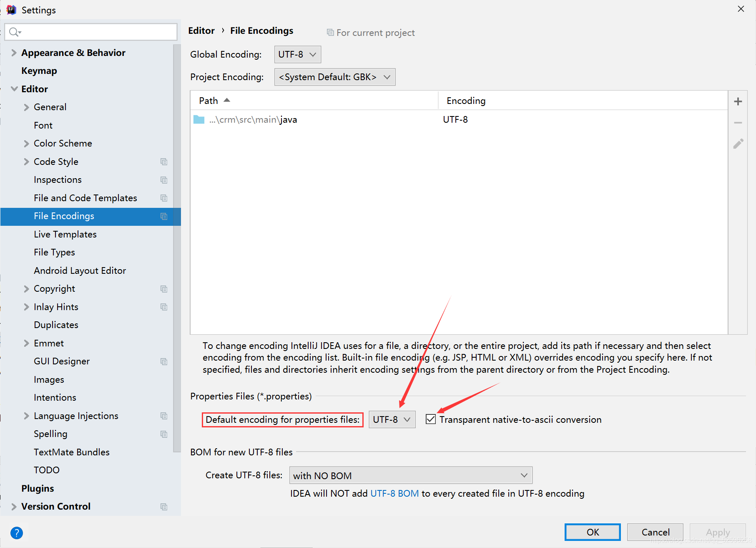Open Intentions settings page
Viewport: 756px width, 548px height.
click(55, 398)
